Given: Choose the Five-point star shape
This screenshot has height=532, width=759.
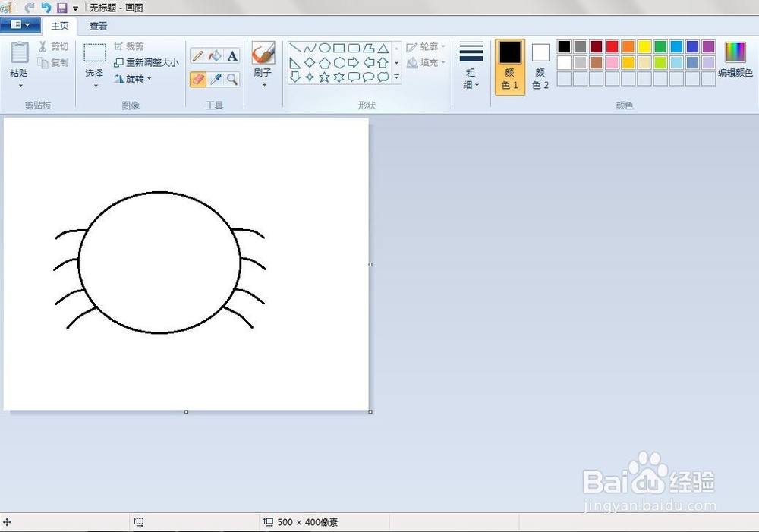Looking at the screenshot, I should pos(325,77).
